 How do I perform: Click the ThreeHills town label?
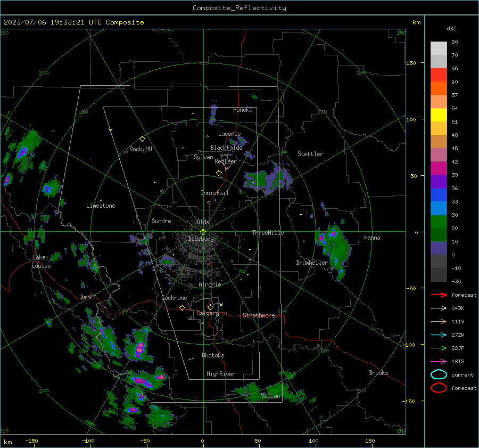tap(268, 233)
